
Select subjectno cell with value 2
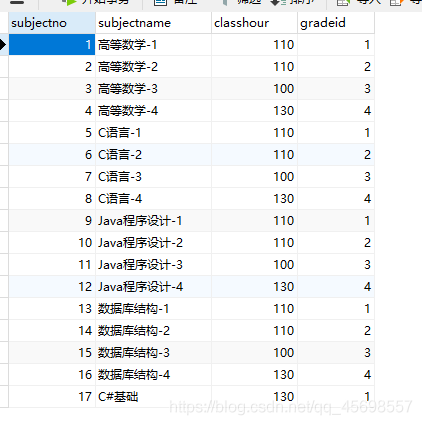pyautogui.click(x=52, y=67)
